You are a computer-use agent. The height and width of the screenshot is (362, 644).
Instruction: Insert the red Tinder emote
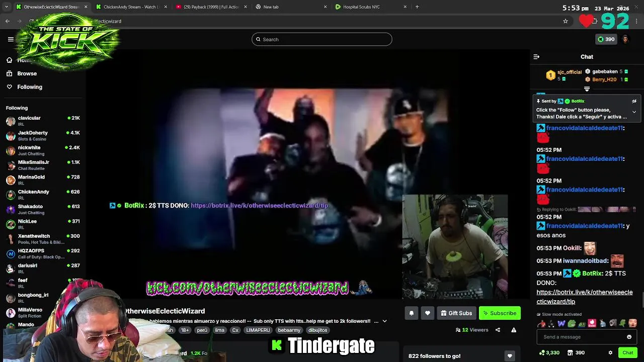(x=592, y=323)
